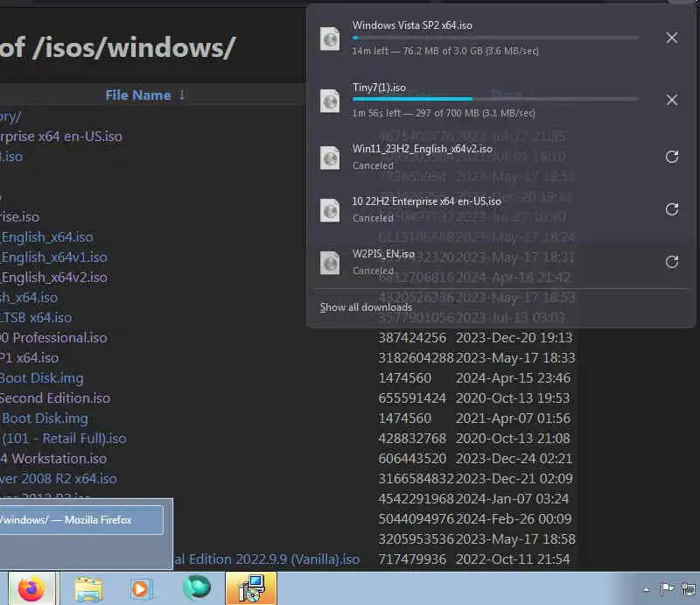Click the Tiny7(1).iso download progress bar
This screenshot has width=700, height=605.
495,99
